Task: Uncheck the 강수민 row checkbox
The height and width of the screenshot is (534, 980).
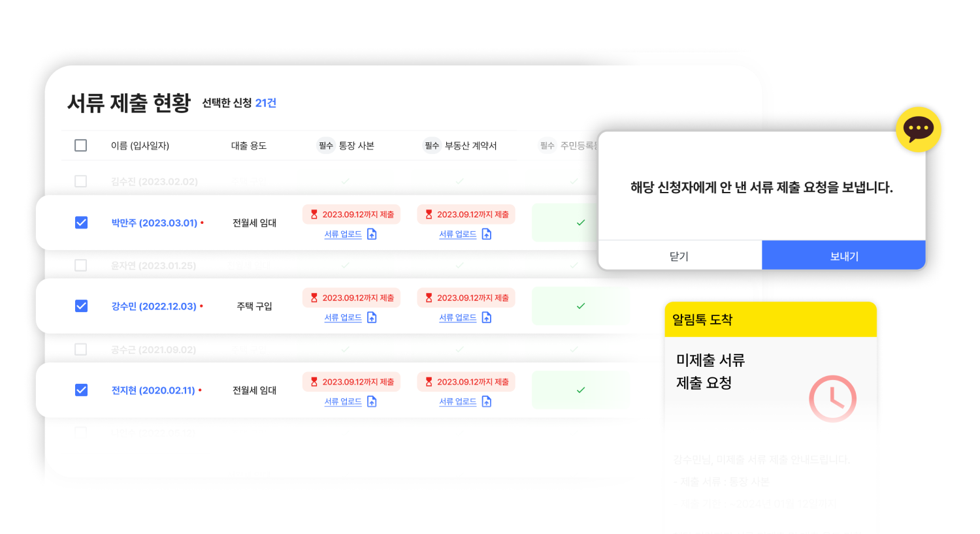Action: [x=81, y=306]
